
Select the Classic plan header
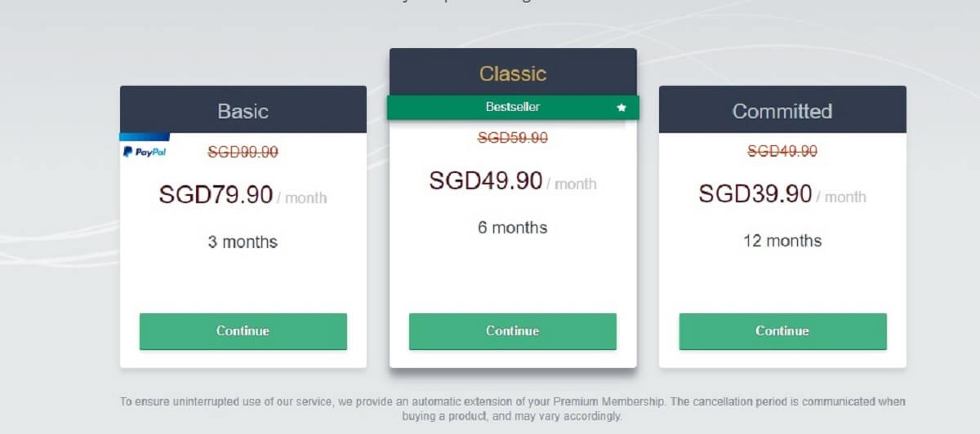[x=513, y=73]
